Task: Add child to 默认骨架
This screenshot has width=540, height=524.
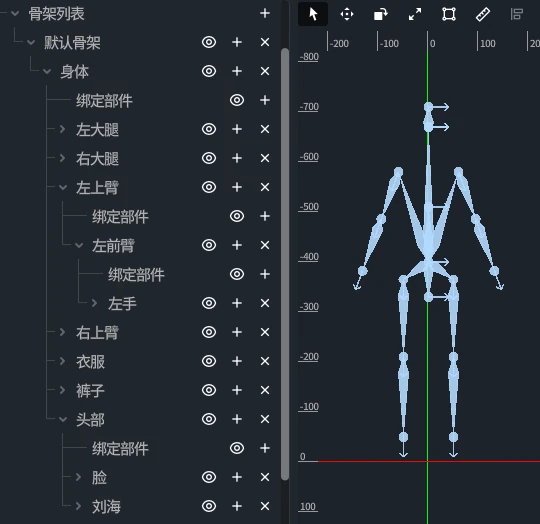Action: pos(237,42)
